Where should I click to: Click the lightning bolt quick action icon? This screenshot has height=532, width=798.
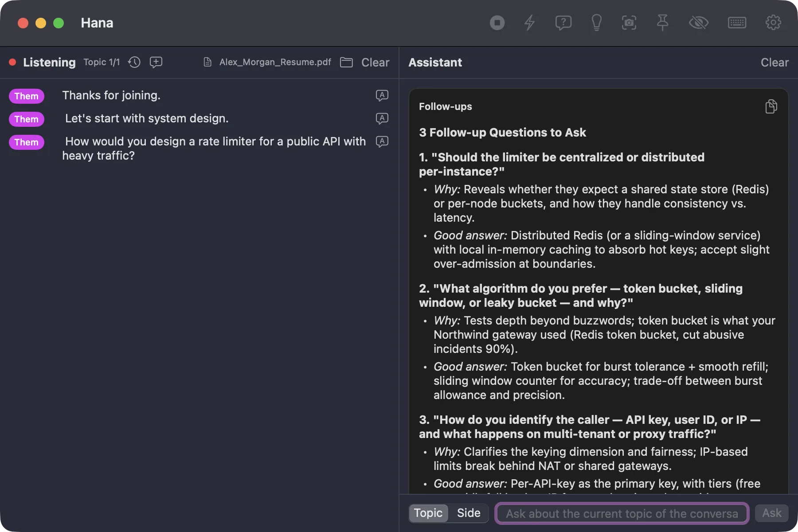tap(530, 23)
